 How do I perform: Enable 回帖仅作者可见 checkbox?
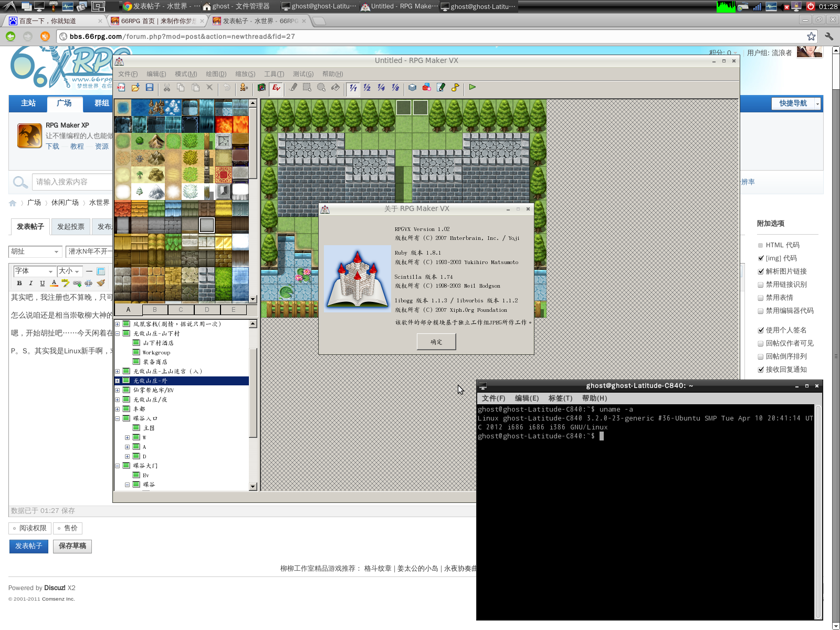761,343
